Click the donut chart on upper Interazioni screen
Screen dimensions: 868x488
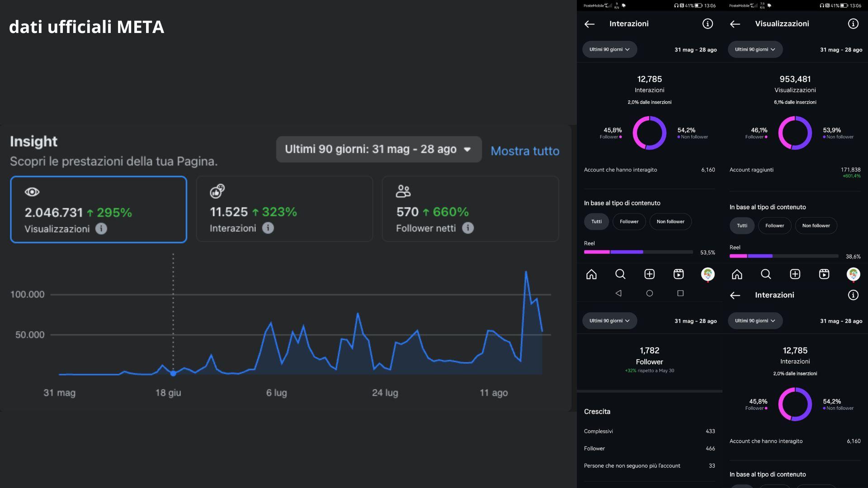[650, 133]
